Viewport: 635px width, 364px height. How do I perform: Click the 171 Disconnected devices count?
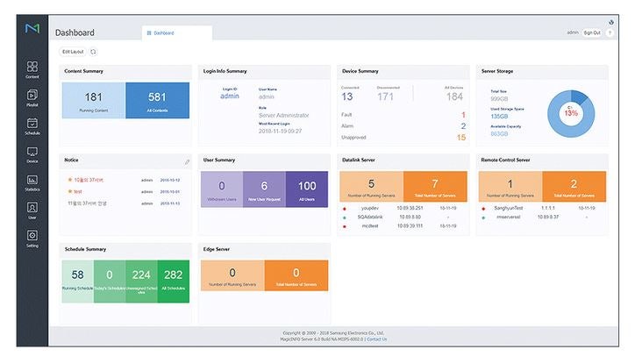385,96
